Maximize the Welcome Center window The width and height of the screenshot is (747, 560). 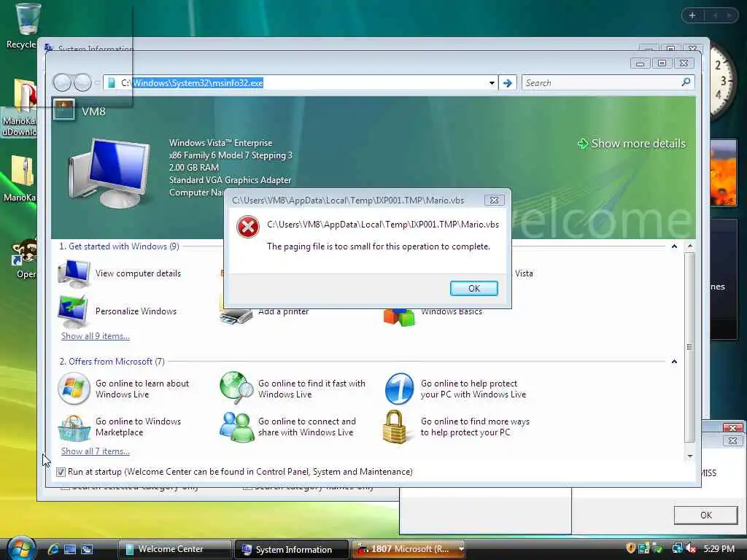click(662, 63)
